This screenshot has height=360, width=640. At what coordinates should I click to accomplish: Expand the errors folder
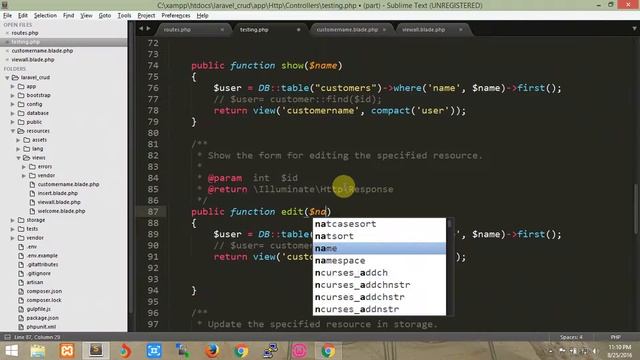pyautogui.click(x=24, y=167)
